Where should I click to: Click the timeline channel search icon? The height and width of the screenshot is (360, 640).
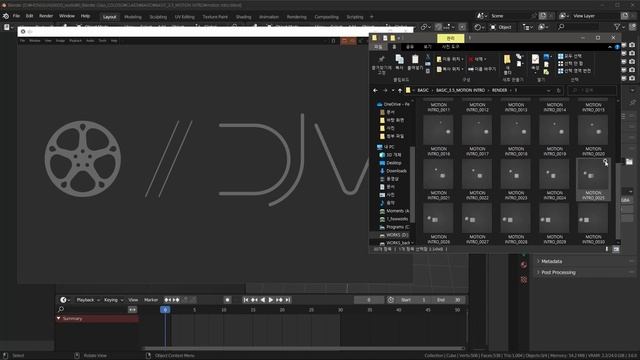click(x=61, y=309)
